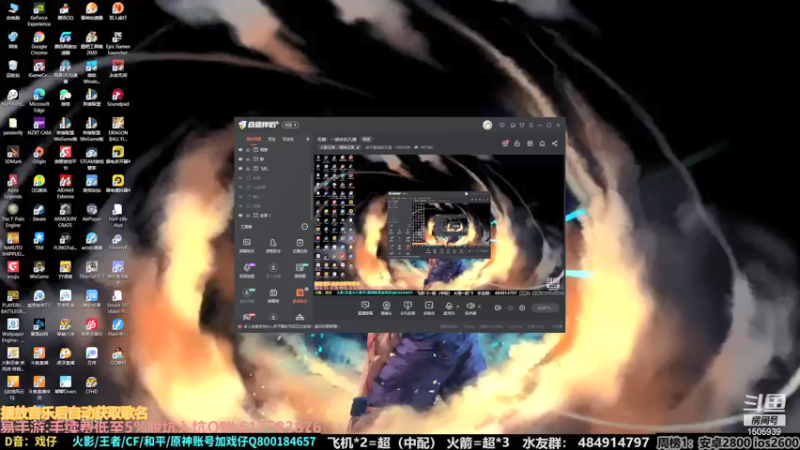The height and width of the screenshot is (450, 800).
Task: Open Epic Games Launcher desktop shortcut
Action: pyautogui.click(x=118, y=43)
